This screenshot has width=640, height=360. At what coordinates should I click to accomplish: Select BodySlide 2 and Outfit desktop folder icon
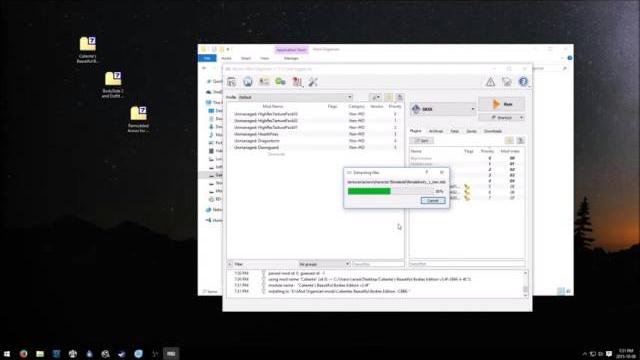[113, 84]
